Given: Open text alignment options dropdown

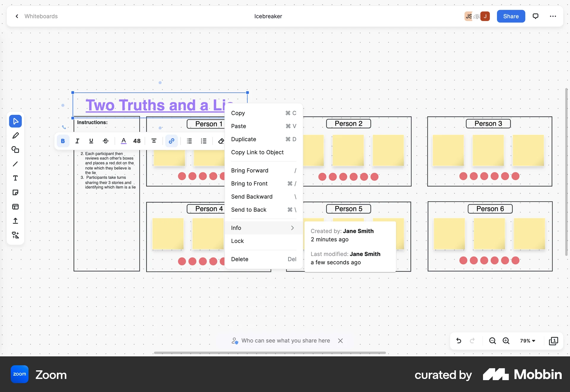Looking at the screenshot, I should (x=154, y=141).
